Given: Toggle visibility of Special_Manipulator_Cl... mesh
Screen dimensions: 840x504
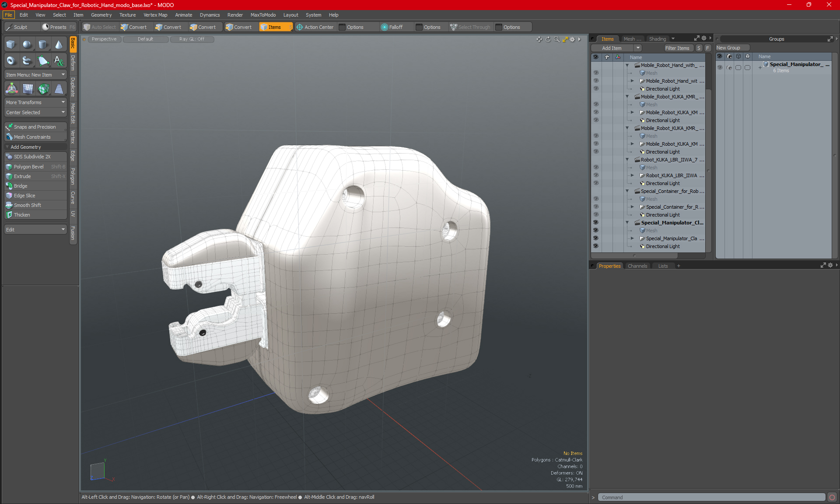Looking at the screenshot, I should tap(596, 231).
